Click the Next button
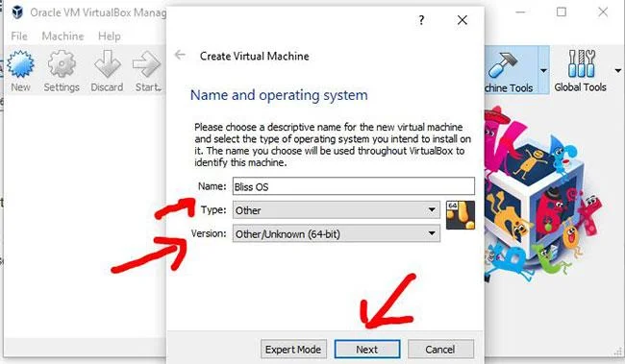 367,350
